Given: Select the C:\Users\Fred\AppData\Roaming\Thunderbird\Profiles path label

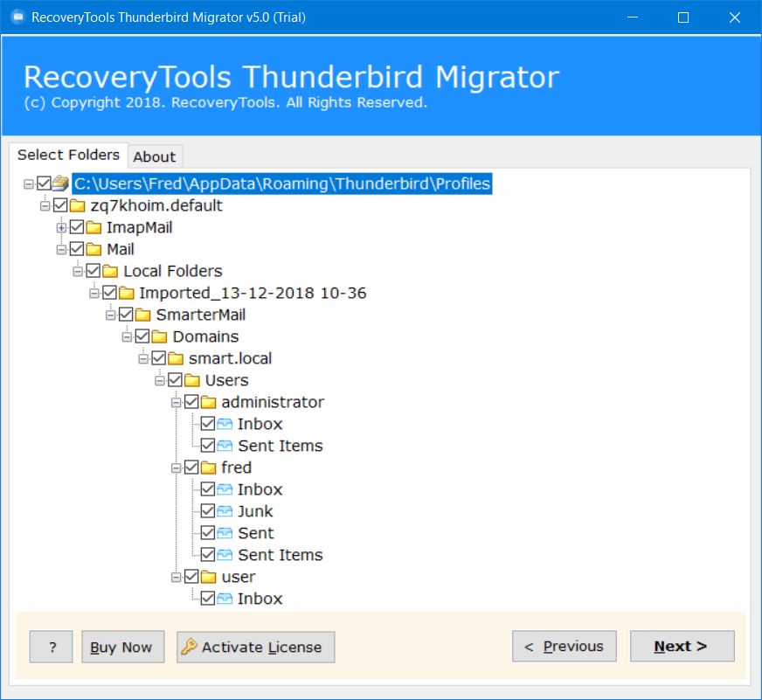Looking at the screenshot, I should point(282,184).
